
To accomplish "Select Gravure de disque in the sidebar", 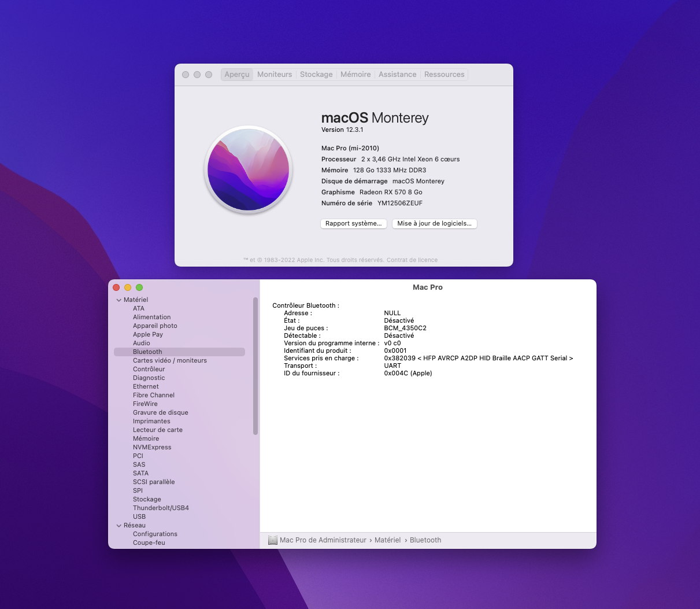I will click(x=161, y=412).
